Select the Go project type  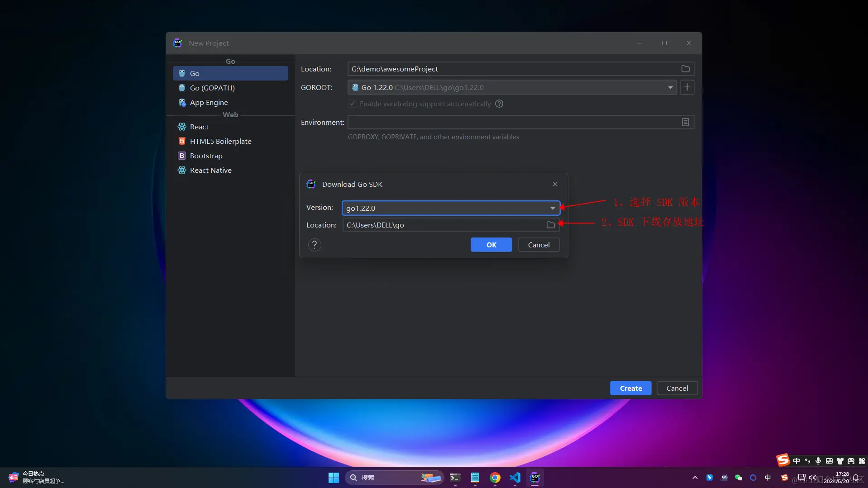[x=230, y=73]
